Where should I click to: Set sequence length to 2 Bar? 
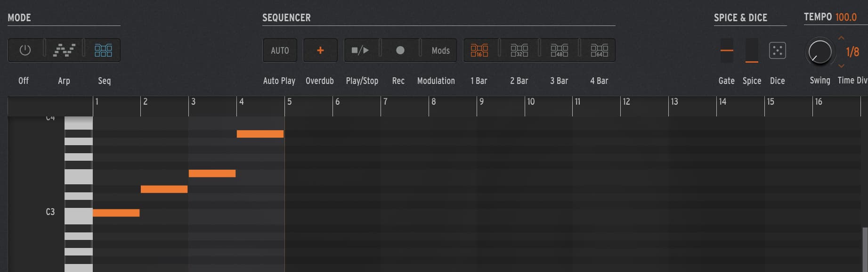(519, 50)
